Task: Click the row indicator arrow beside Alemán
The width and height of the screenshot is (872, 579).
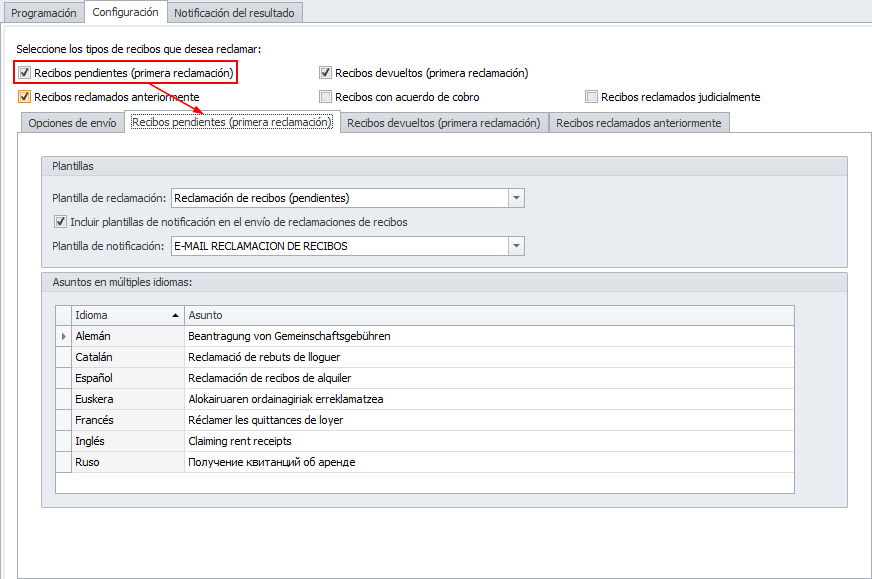Action: click(x=63, y=336)
